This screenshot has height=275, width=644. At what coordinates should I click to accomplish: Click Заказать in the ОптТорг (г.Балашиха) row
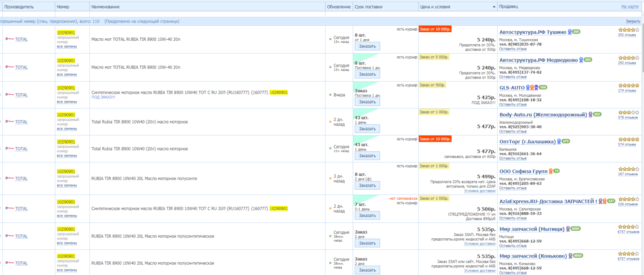[367, 156]
